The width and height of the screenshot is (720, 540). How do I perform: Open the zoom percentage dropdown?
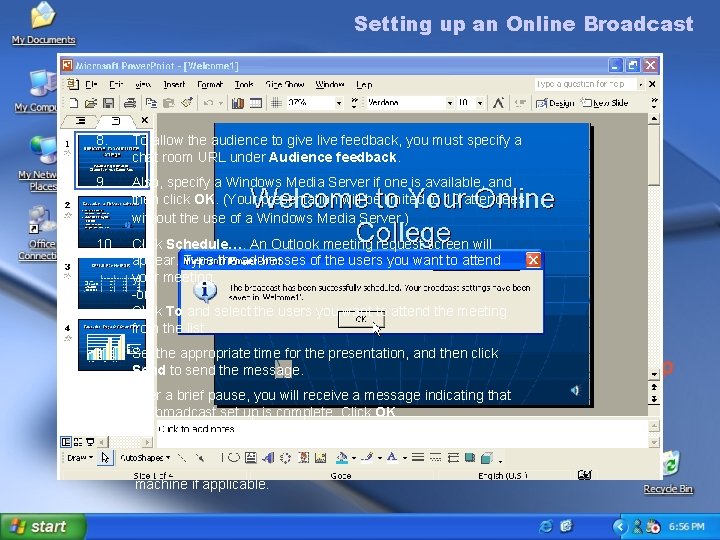339,103
